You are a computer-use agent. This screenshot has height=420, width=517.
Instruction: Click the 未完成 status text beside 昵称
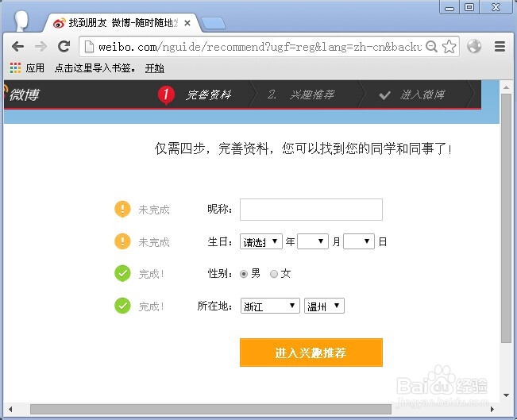click(154, 210)
